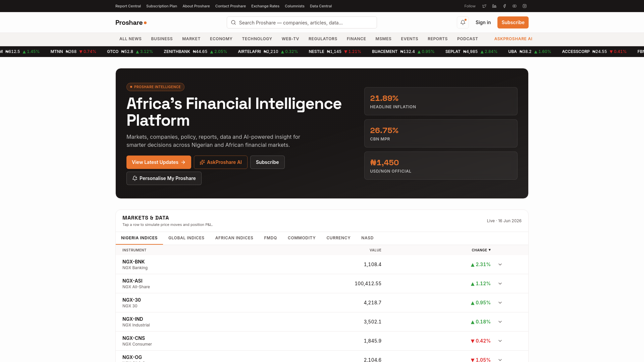The height and width of the screenshot is (362, 644).
Task: Click Personalise My Proshare button
Action: (x=164, y=178)
